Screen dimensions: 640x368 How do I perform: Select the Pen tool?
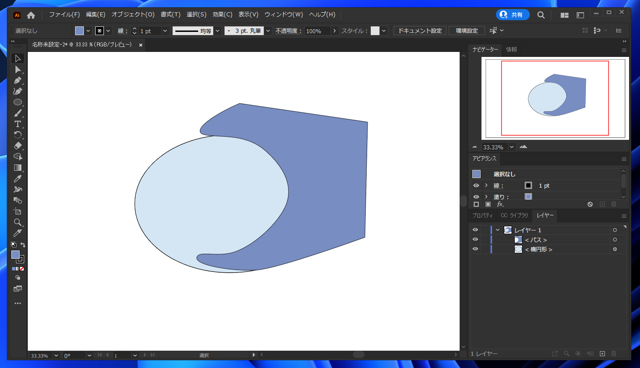pos(18,80)
